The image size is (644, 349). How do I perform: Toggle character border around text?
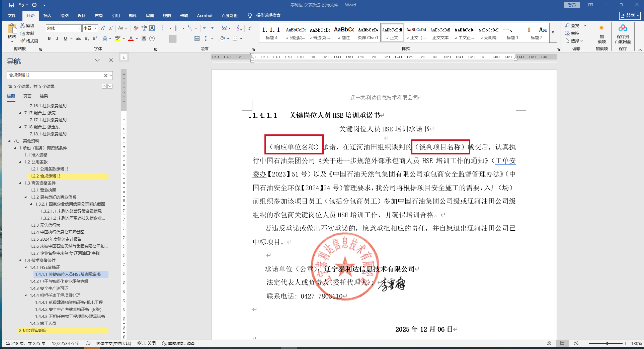[152, 28]
